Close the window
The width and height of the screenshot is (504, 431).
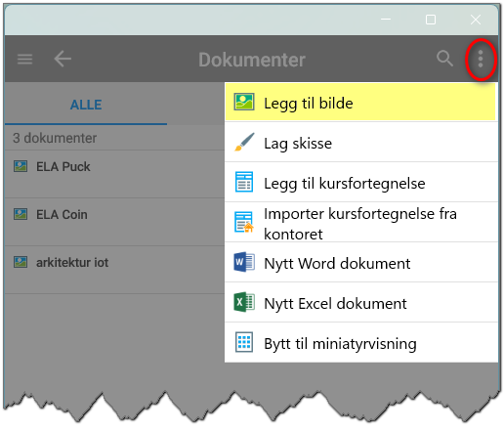(x=476, y=20)
